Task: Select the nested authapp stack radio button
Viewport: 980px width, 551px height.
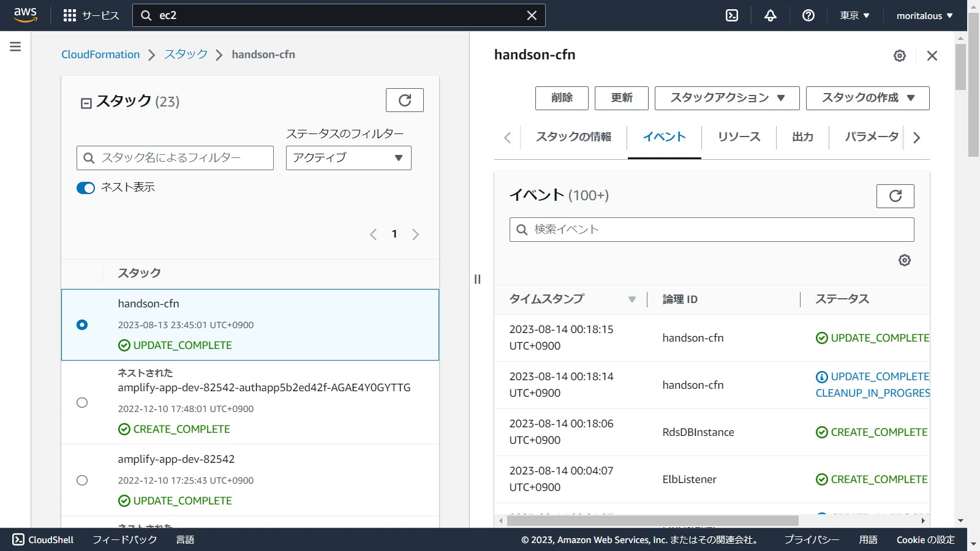Action: 82,402
